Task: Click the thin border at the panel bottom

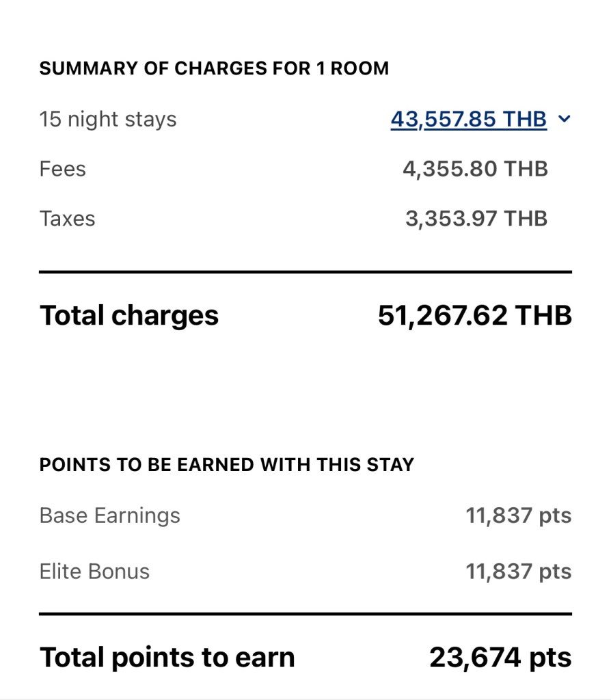Action: click(305, 698)
